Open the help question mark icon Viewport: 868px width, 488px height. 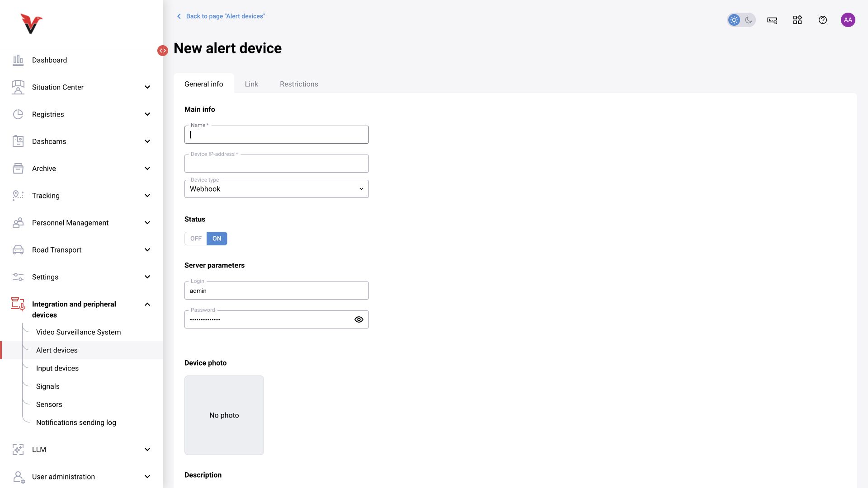point(823,20)
